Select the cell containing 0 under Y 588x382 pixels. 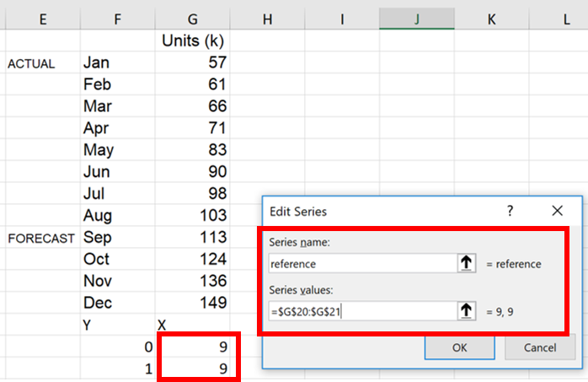(x=117, y=347)
